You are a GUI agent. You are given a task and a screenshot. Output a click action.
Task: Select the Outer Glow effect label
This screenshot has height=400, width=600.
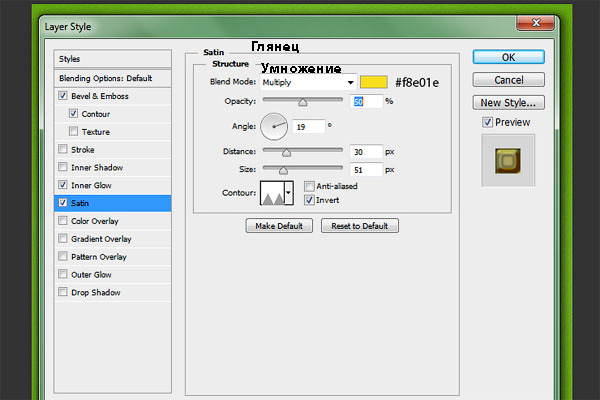click(91, 274)
